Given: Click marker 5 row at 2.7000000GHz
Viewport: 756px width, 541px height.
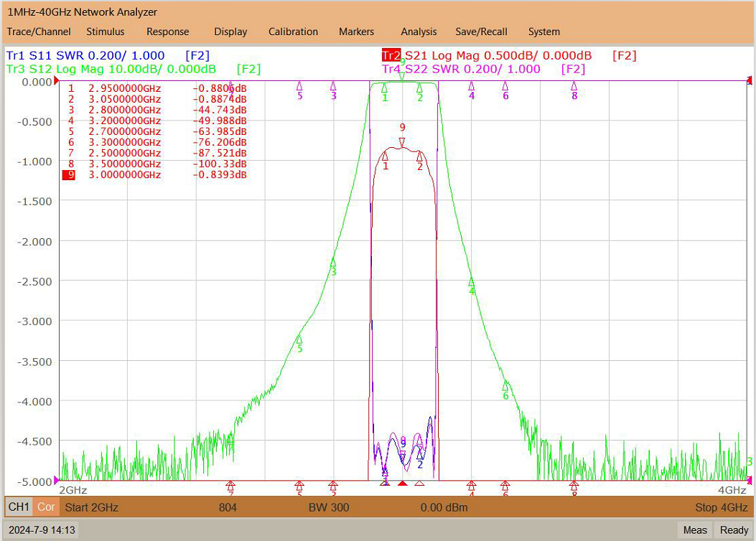Looking at the screenshot, I should click(157, 131).
